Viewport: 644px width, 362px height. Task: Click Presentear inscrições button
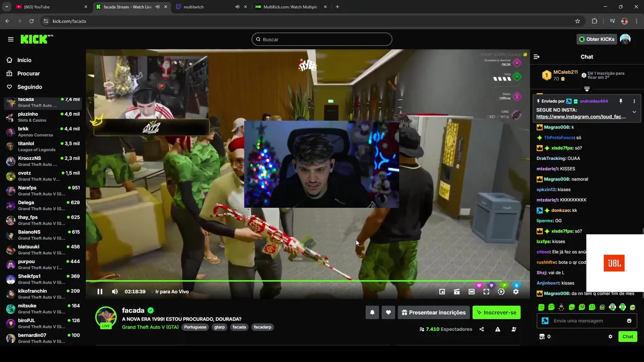433,312
